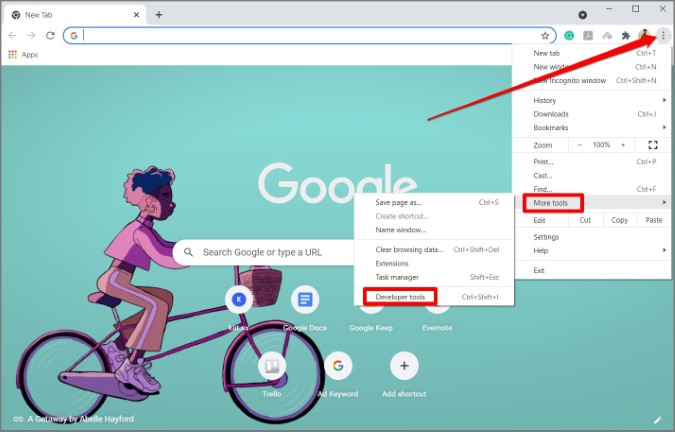Open the Apps grid shortcut in the bookmarks bar
The width and height of the screenshot is (675, 432).
click(12, 55)
